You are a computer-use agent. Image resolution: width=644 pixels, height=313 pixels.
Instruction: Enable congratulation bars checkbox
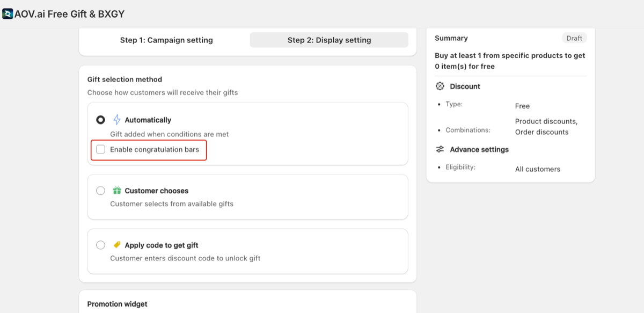click(x=100, y=149)
